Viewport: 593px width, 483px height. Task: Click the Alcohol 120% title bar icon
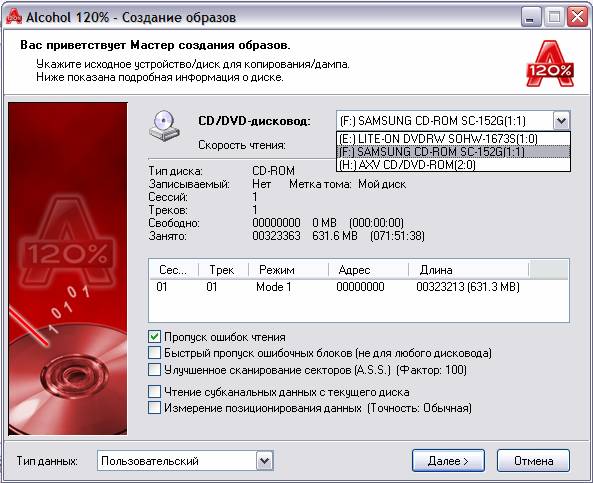pos(14,17)
